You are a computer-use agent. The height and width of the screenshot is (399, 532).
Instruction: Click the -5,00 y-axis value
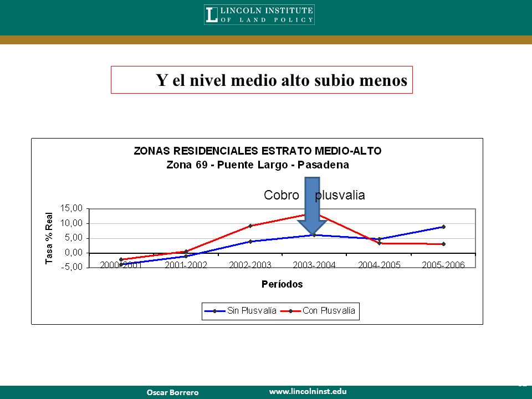pos(71,267)
